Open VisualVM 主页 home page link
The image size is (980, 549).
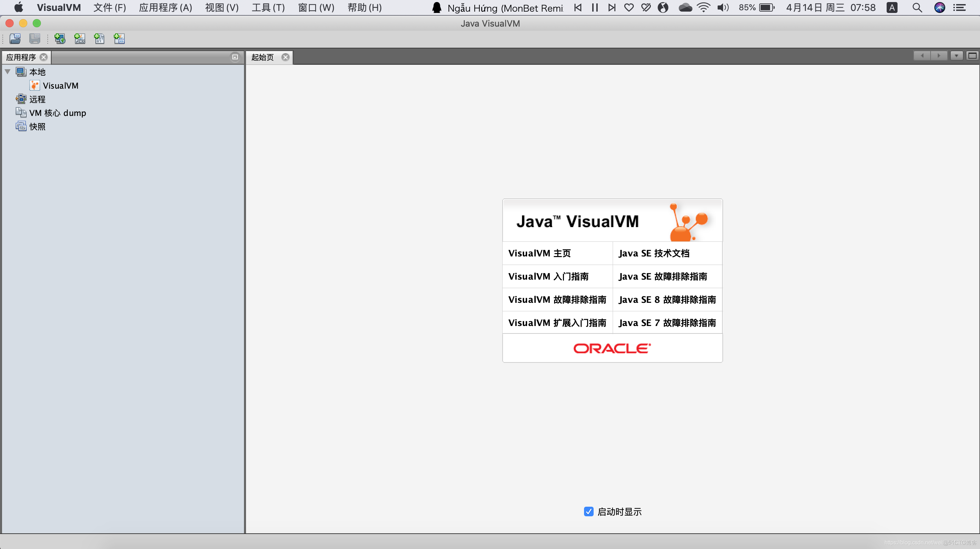(539, 253)
